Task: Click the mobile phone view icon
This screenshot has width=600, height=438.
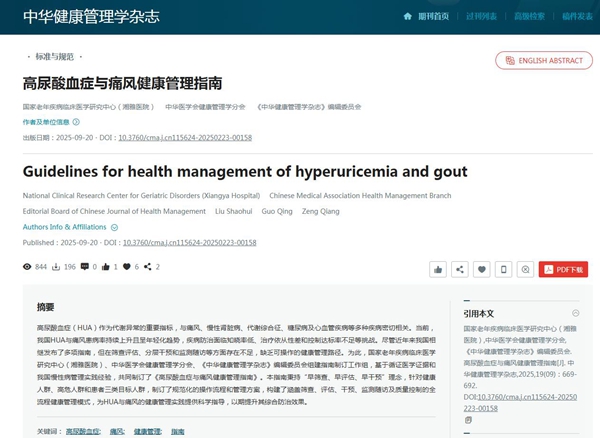Action: click(x=504, y=269)
